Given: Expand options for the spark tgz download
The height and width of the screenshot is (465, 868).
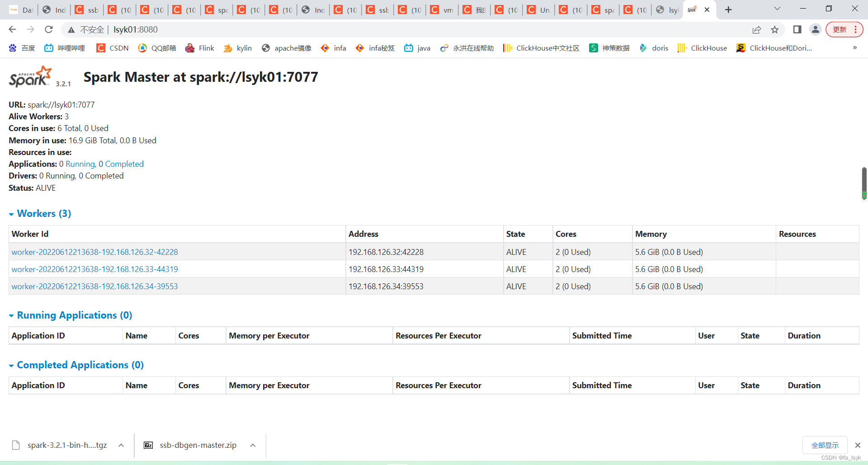Looking at the screenshot, I should tap(121, 445).
